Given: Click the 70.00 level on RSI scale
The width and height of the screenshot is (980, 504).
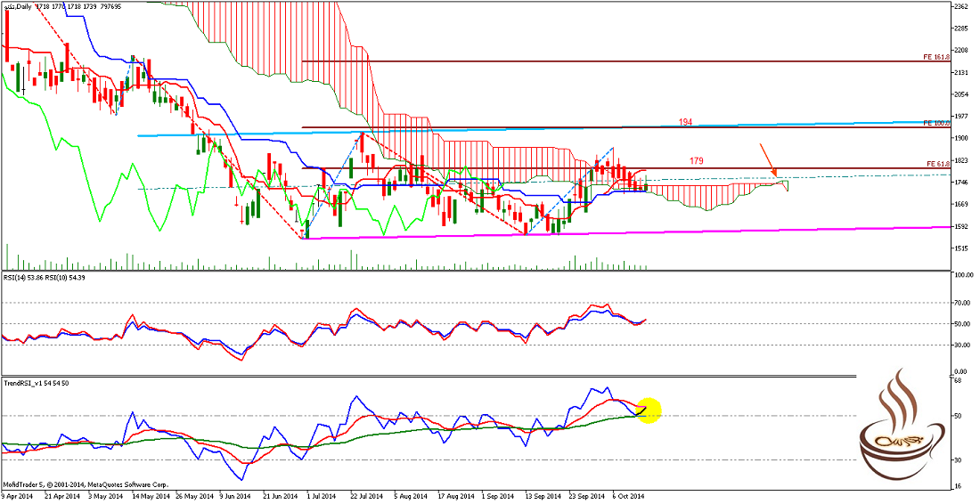Looking at the screenshot, I should click(962, 303).
